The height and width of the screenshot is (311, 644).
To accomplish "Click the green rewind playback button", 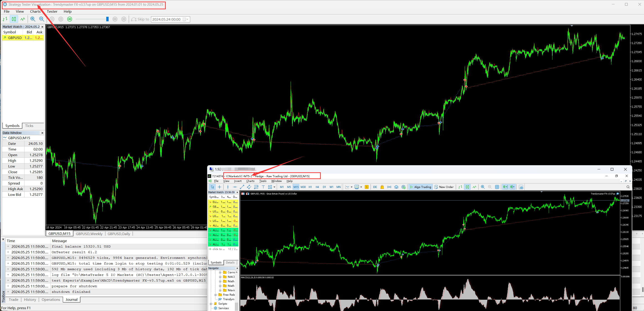I will 70,19.
